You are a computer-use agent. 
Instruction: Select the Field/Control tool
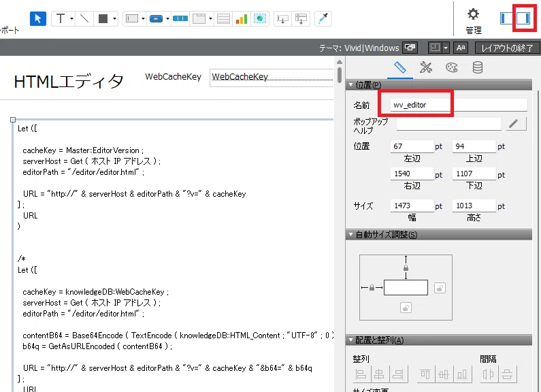coord(132,18)
